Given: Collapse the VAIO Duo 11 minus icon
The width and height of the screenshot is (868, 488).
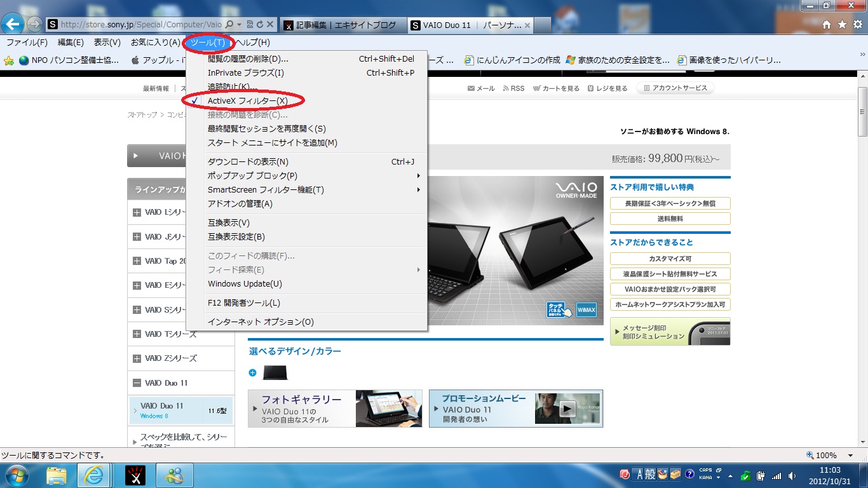Looking at the screenshot, I should point(137,383).
